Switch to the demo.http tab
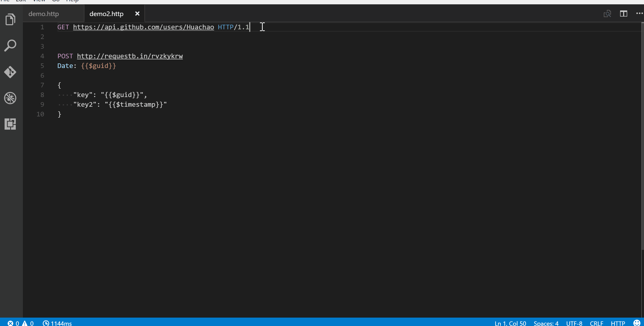Screen dimensions: 644x326 [43, 13]
